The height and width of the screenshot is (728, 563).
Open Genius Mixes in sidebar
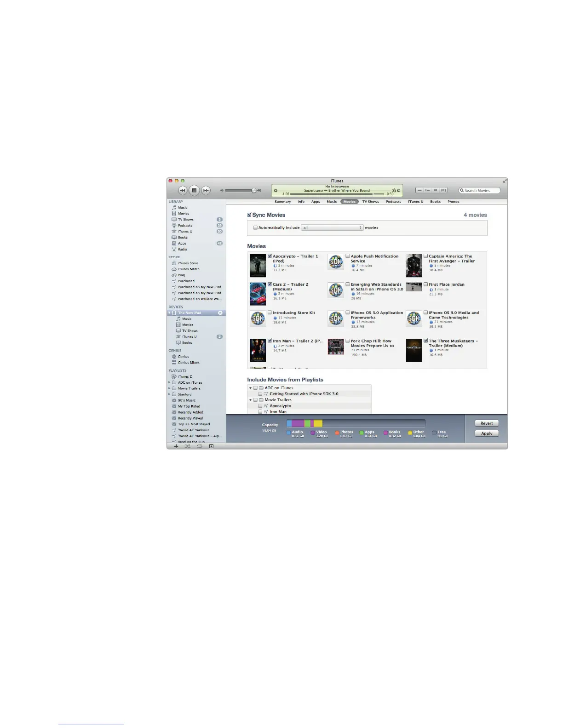[x=189, y=363]
